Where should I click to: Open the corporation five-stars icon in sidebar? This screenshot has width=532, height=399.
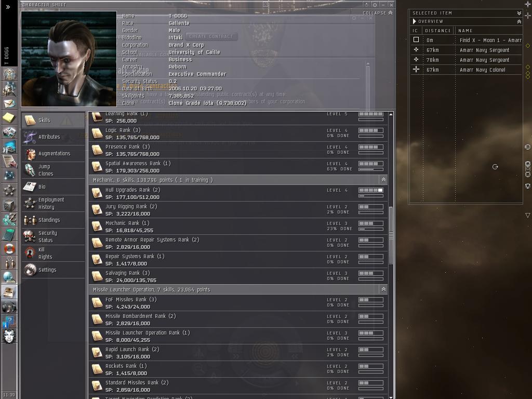point(9,190)
